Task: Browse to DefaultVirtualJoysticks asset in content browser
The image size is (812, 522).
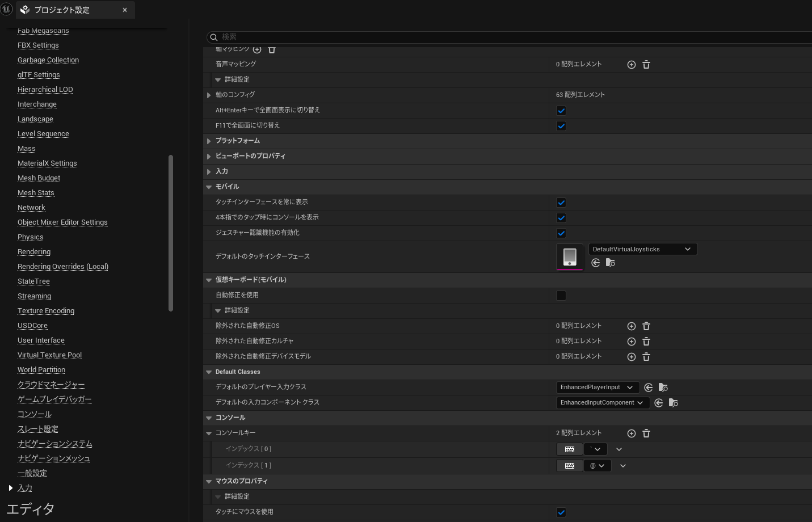Action: pyautogui.click(x=611, y=263)
